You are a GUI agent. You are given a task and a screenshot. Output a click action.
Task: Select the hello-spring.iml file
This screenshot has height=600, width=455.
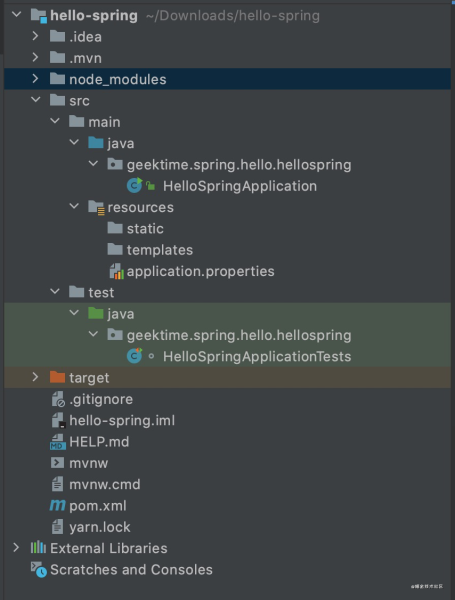point(122,421)
